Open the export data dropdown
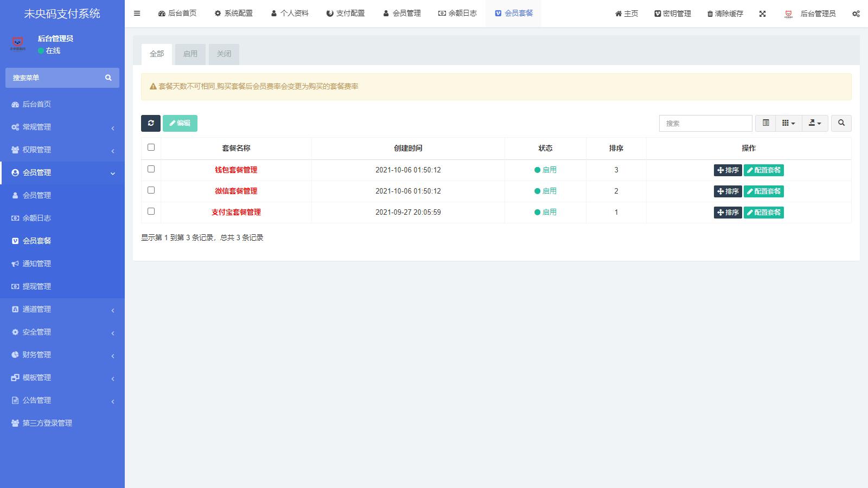Screen dimensions: 868x488 pos(815,123)
